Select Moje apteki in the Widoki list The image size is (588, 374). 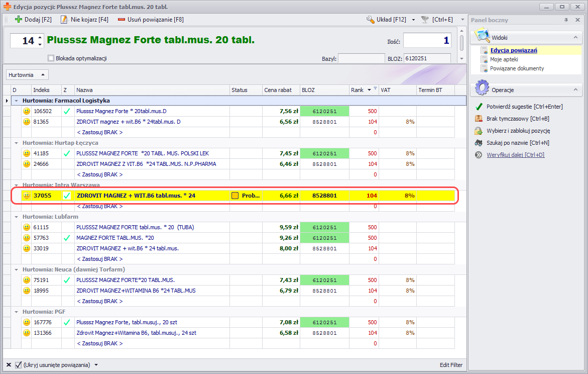pyautogui.click(x=504, y=59)
